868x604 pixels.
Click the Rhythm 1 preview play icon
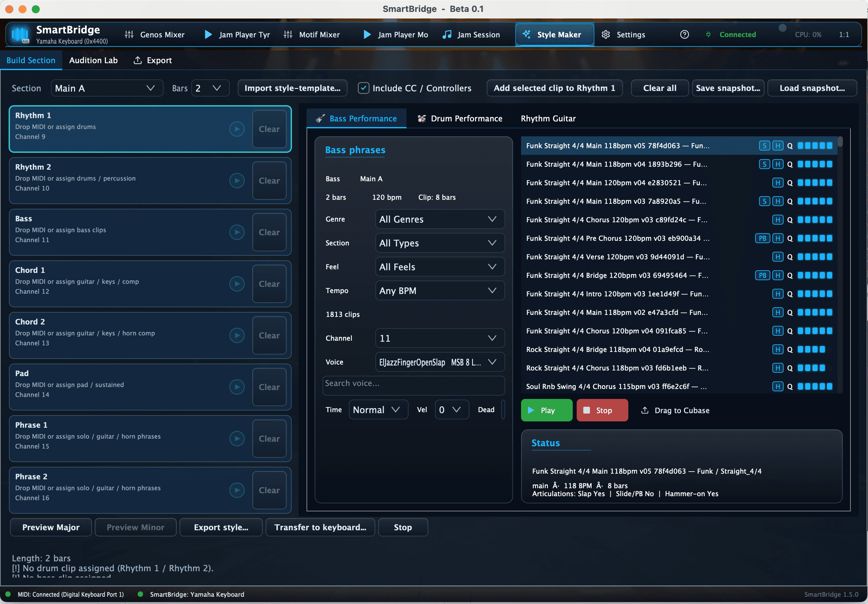pos(237,129)
